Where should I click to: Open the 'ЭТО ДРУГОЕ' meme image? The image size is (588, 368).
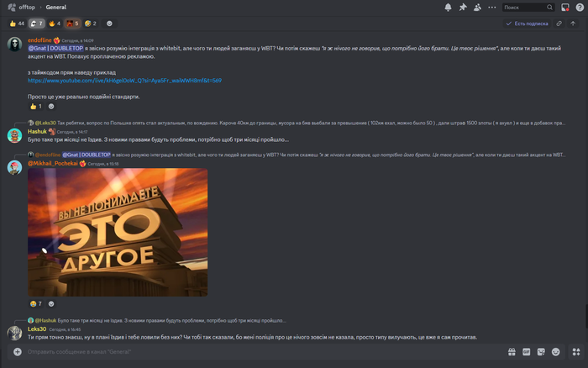pos(118,232)
